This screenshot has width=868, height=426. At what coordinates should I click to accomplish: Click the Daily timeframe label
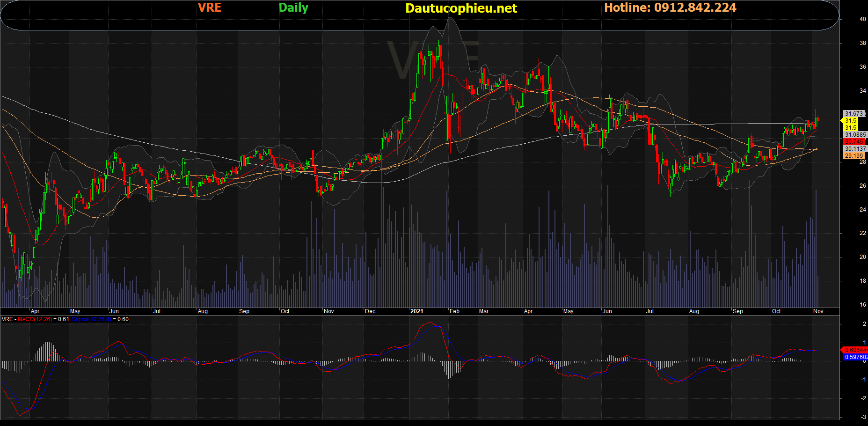[x=293, y=7]
